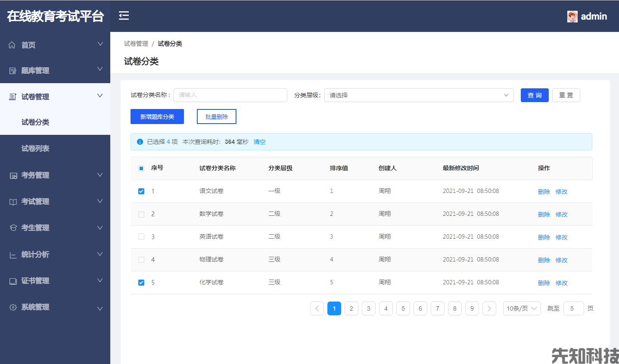This screenshot has height=364, width=619.
Task: Click the 排序值 link 1 in first row
Action: pos(332,191)
